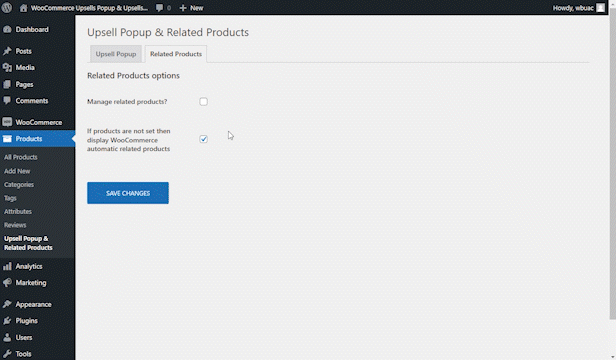Click the Posts pushpin icon
Screen dimensions: 616x360
7,51
